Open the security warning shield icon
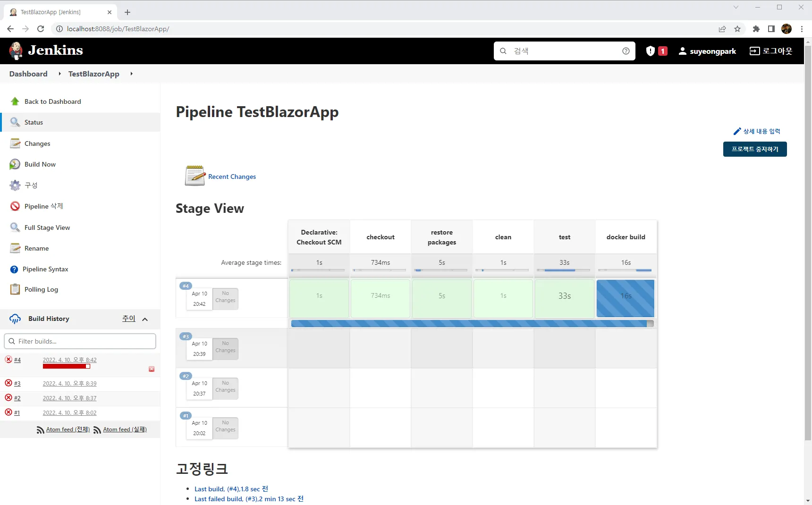 [651, 51]
